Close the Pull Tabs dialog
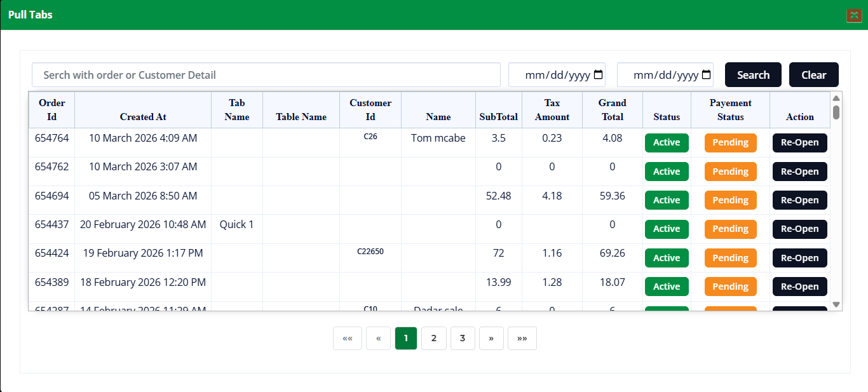 (x=854, y=15)
